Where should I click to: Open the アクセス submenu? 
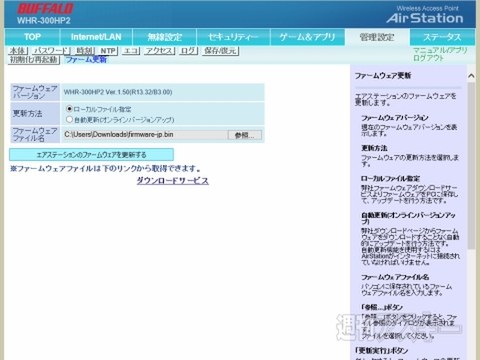click(x=159, y=51)
